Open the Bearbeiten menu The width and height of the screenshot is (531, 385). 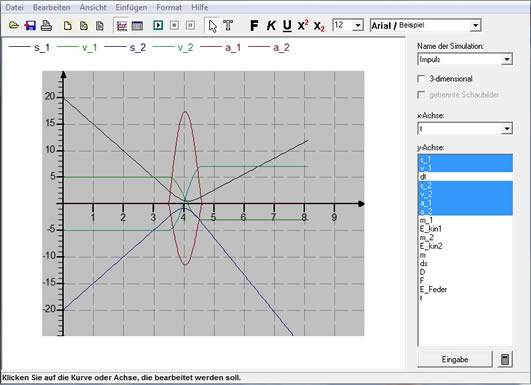coord(51,7)
